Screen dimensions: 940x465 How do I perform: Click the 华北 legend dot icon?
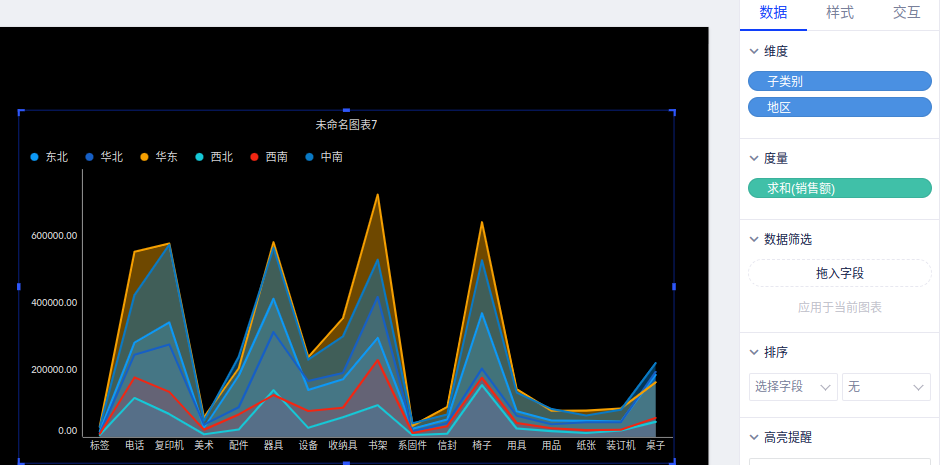(90, 157)
